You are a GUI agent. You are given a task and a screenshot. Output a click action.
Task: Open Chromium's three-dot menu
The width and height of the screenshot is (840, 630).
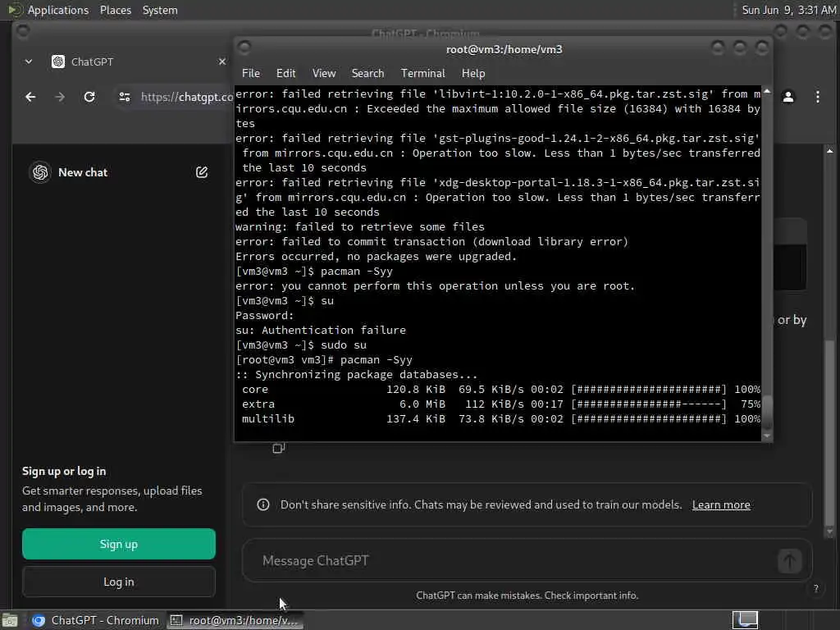click(818, 97)
